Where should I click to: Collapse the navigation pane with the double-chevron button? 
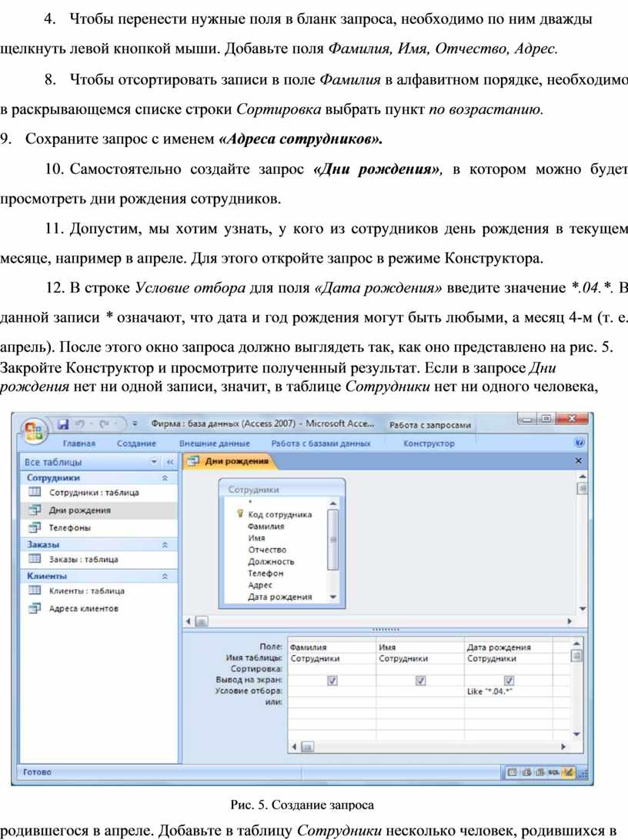pyautogui.click(x=170, y=462)
